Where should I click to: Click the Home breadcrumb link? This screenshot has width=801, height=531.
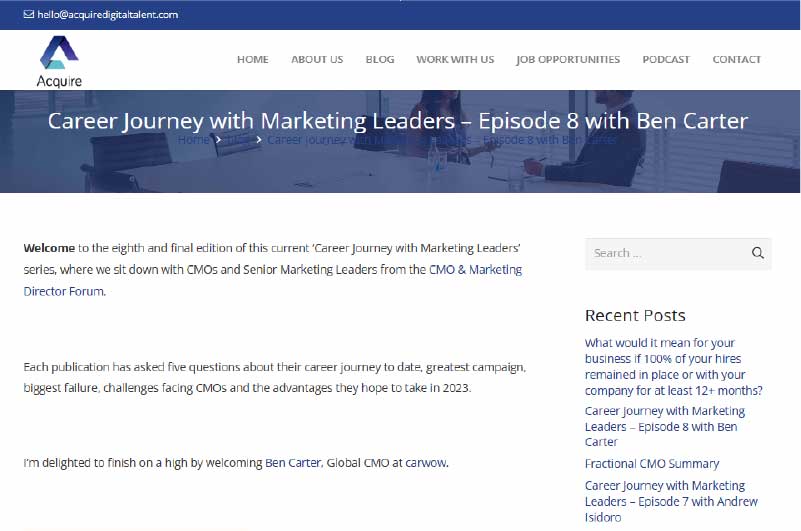point(193,140)
